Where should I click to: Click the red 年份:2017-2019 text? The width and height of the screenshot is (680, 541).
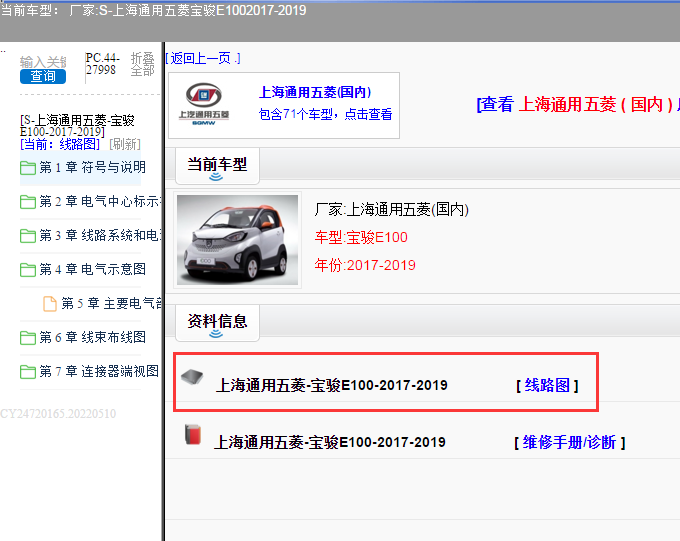(365, 265)
